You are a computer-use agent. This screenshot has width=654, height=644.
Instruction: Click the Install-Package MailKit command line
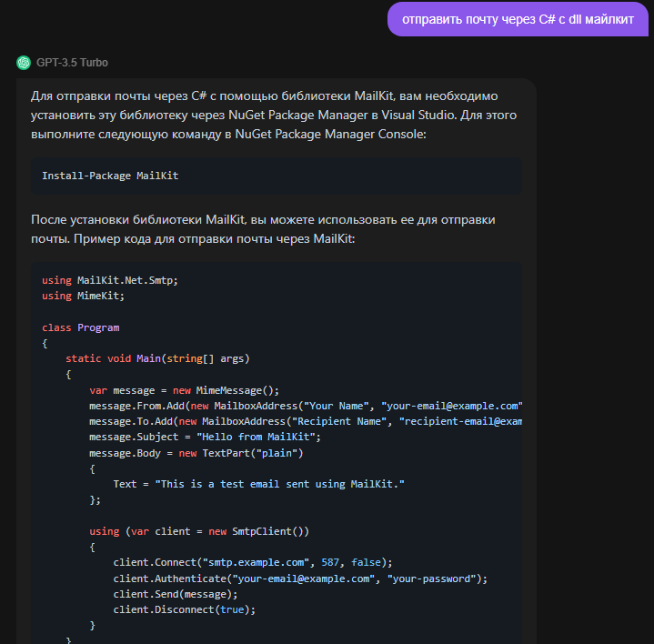[x=110, y=176]
